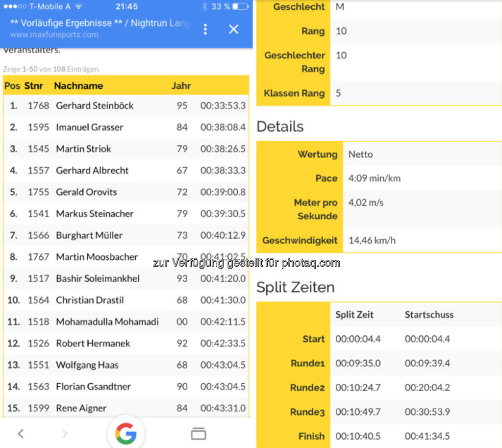Tap Mohamadulla Mohamadi's row
502x448 pixels.
point(107,322)
